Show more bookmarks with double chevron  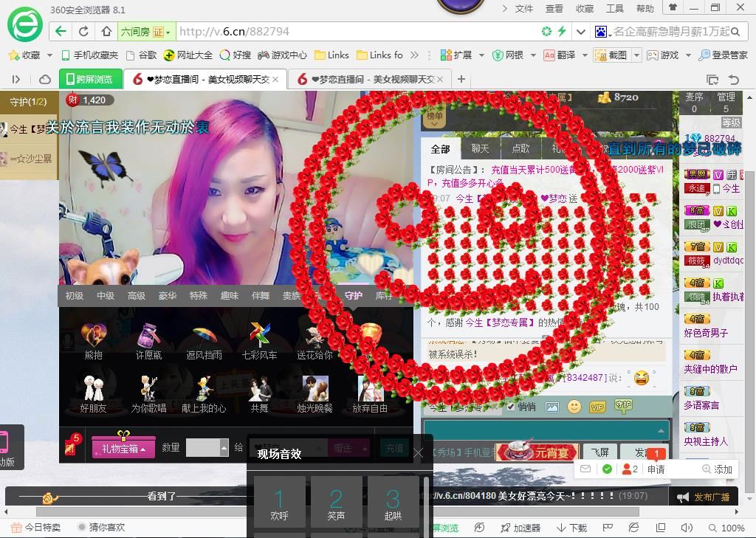414,55
